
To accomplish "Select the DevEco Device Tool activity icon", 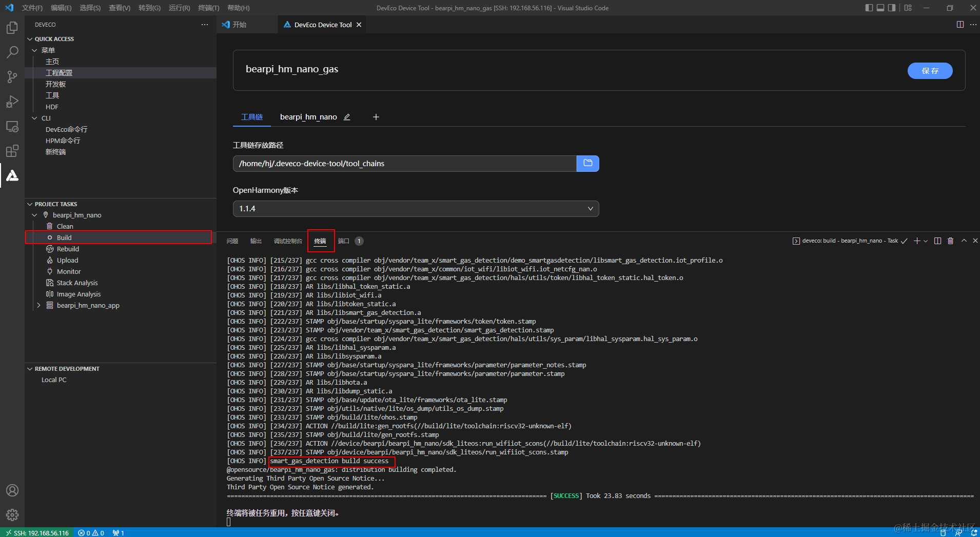I will click(12, 175).
